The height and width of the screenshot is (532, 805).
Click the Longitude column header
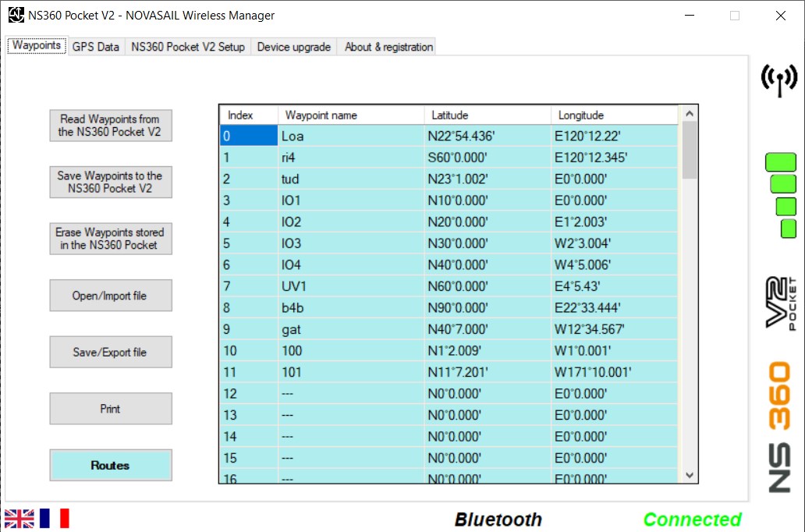[x=615, y=115]
